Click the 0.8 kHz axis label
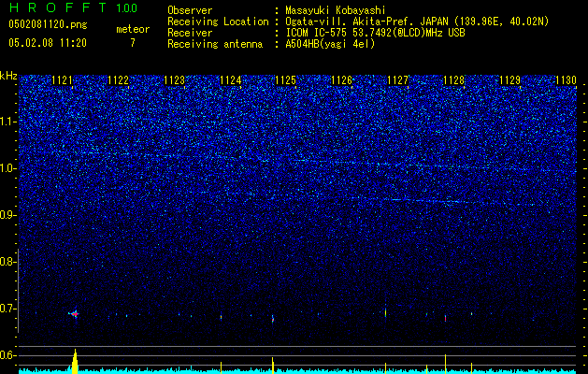The image size is (588, 374). coord(7,262)
